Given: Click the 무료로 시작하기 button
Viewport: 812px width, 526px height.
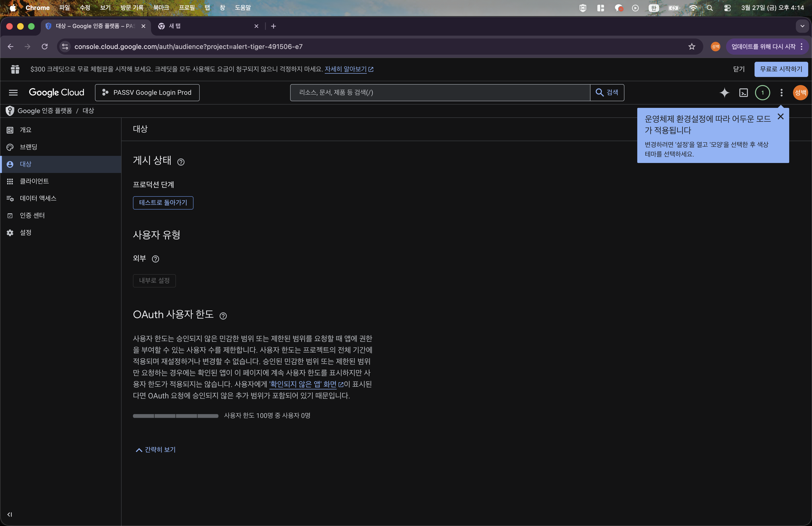Looking at the screenshot, I should (781, 69).
